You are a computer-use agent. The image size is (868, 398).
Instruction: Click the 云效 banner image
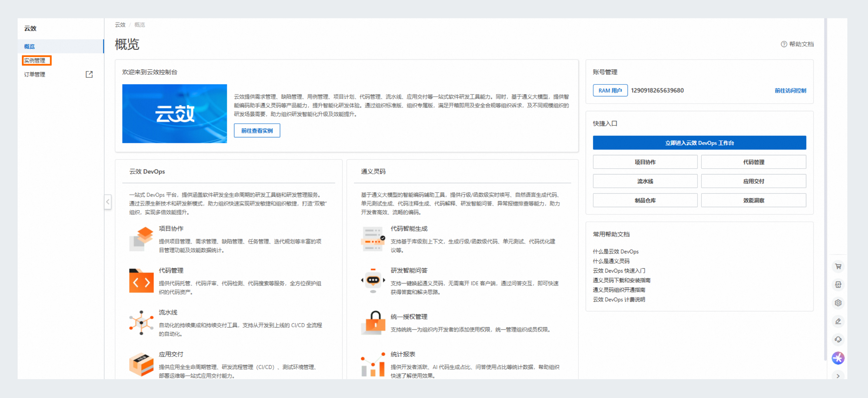(x=174, y=114)
